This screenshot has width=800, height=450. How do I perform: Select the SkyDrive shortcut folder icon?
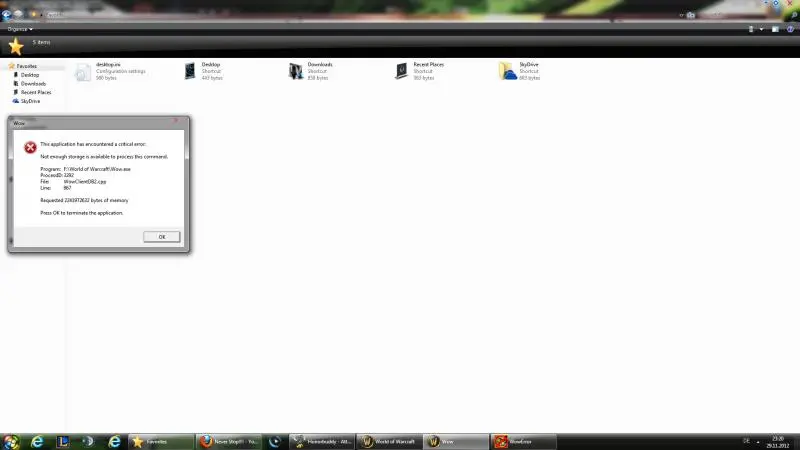pos(508,71)
